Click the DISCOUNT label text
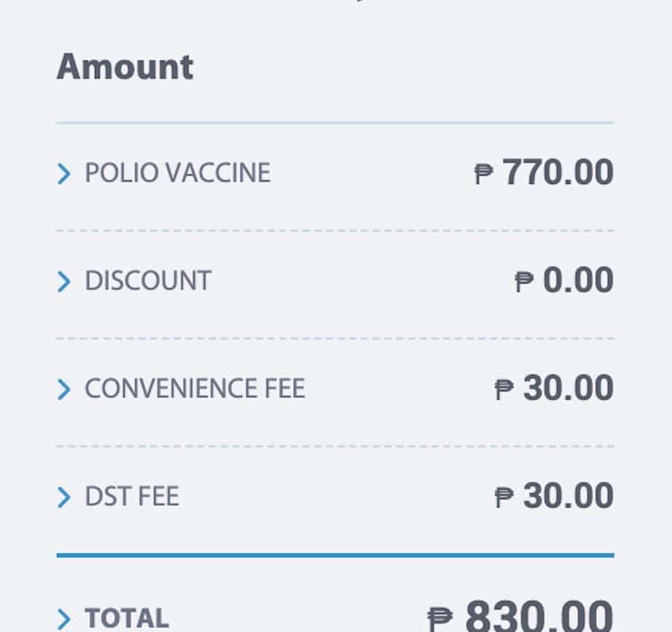The width and height of the screenshot is (672, 632). tap(148, 281)
